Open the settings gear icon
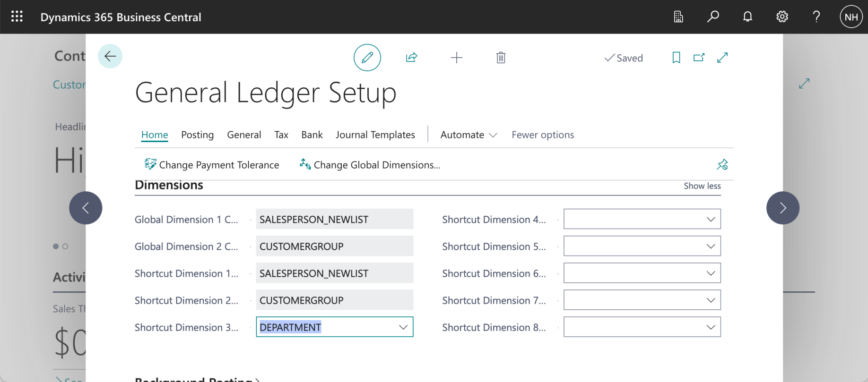The width and height of the screenshot is (868, 382). [x=782, y=17]
